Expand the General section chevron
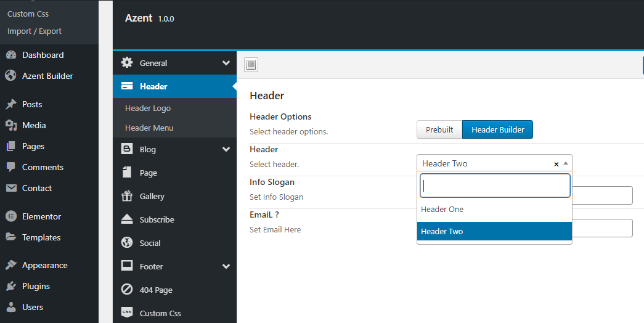The height and width of the screenshot is (323, 644). click(x=226, y=63)
